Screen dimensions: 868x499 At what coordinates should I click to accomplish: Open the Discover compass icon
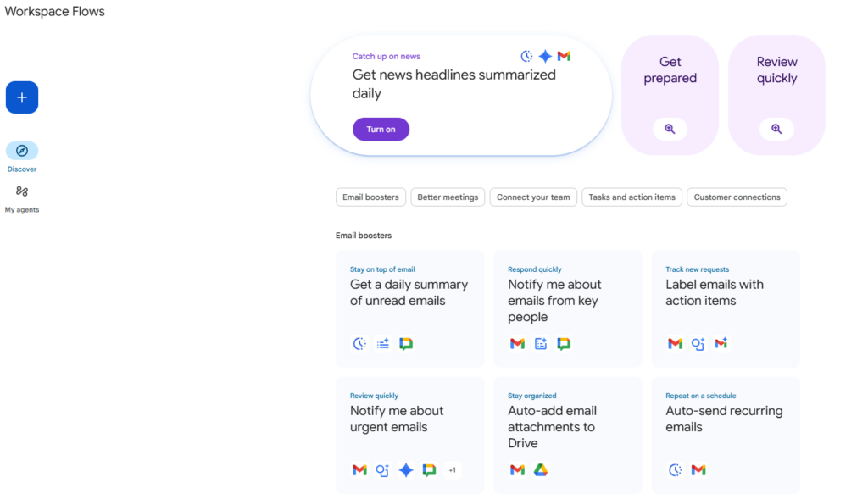22,151
